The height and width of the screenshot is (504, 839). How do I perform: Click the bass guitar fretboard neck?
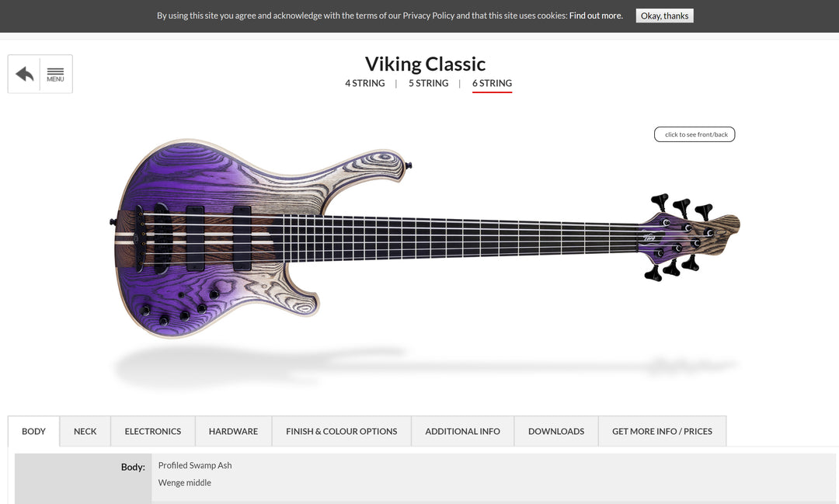[454, 237]
